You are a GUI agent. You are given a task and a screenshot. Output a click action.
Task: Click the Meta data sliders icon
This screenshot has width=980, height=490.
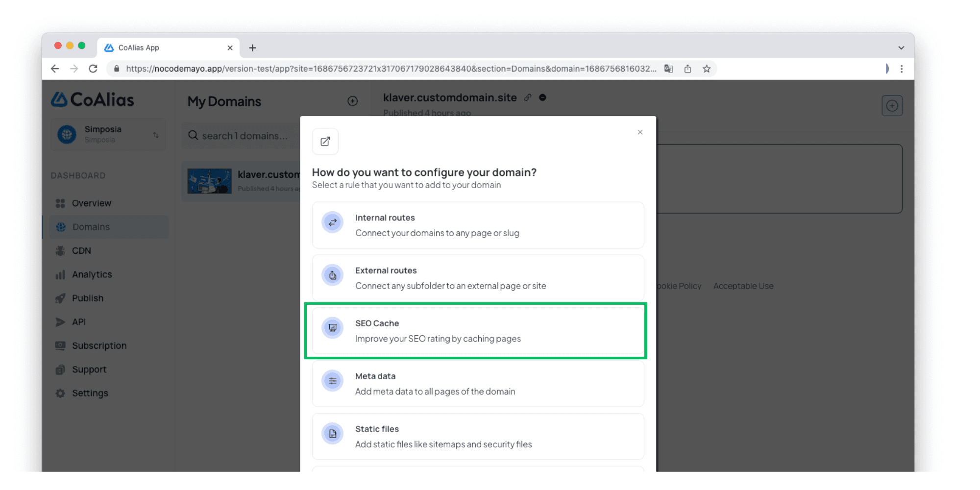(x=333, y=381)
